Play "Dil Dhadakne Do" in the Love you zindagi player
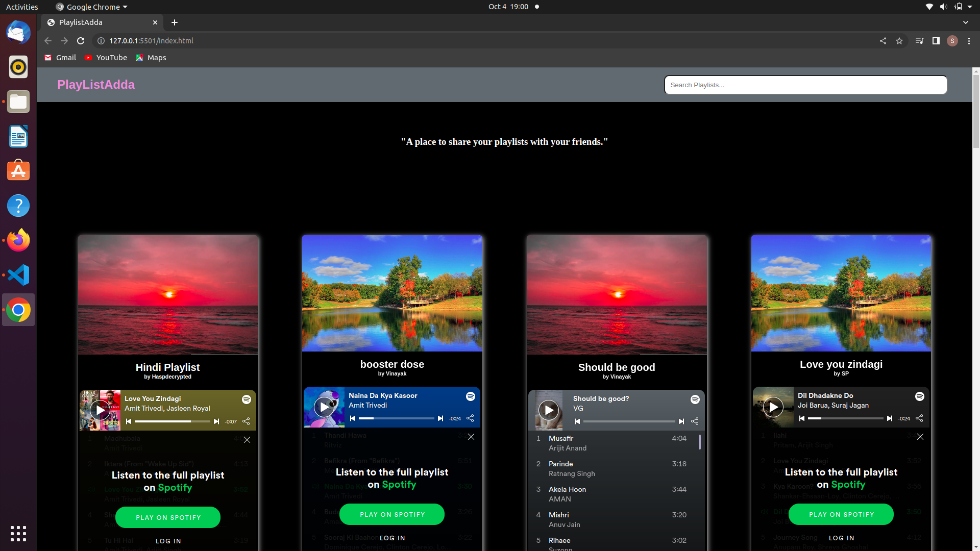980x551 pixels. pos(773,407)
